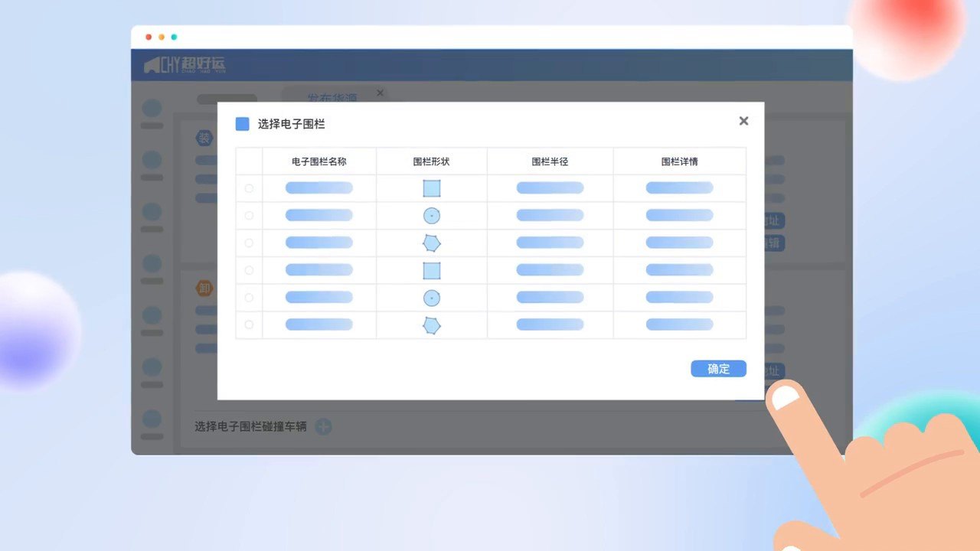Select the first row radio button
Viewport: 980px width, 551px height.
[x=249, y=188]
